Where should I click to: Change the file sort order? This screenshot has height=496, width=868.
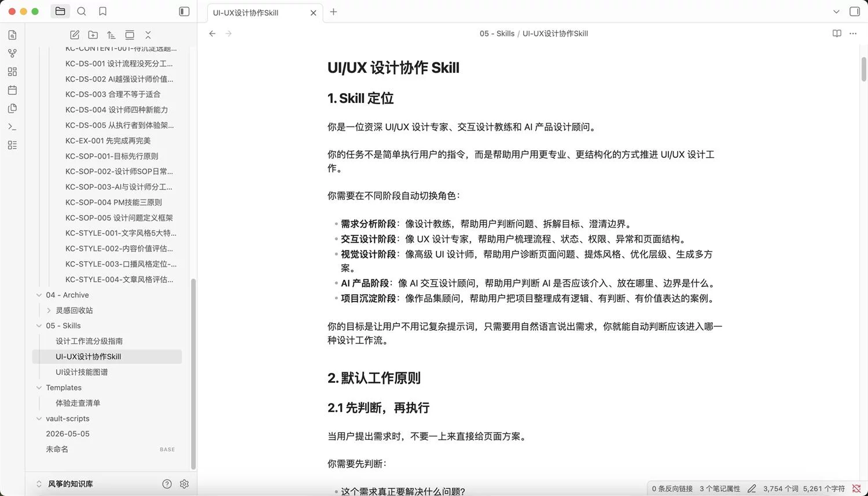pos(111,35)
